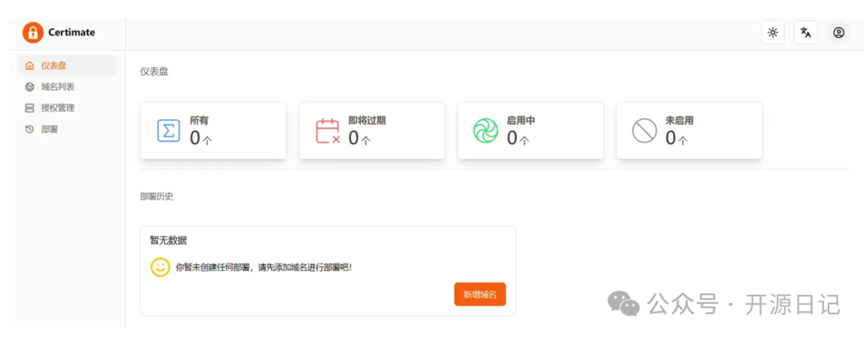Click the green aperture icon for 启用中
The height and width of the screenshot is (339, 868).
pyautogui.click(x=485, y=130)
